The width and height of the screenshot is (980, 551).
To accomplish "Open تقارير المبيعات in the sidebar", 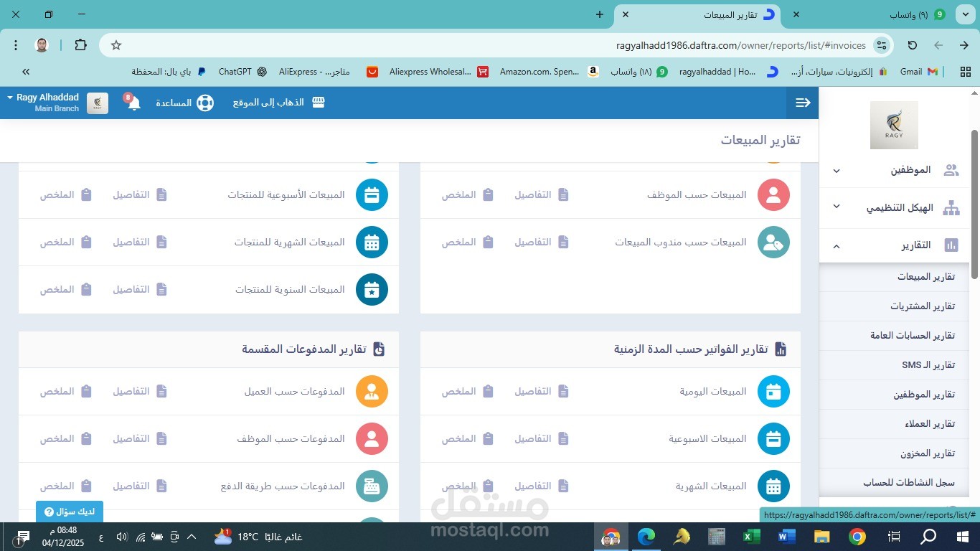I will coord(926,276).
